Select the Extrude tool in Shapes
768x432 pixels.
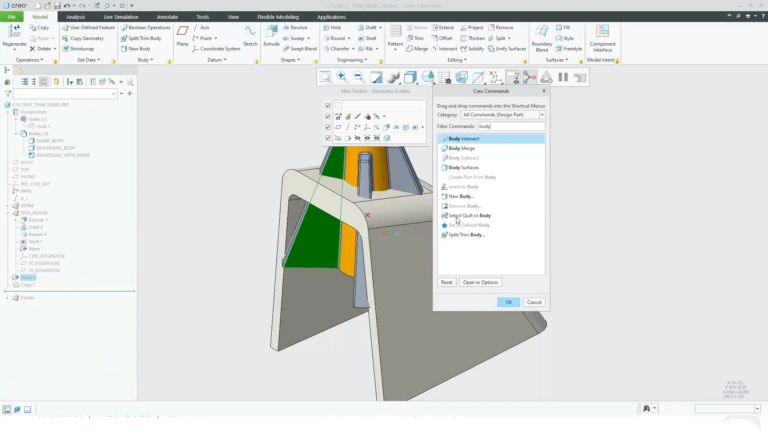tap(271, 36)
